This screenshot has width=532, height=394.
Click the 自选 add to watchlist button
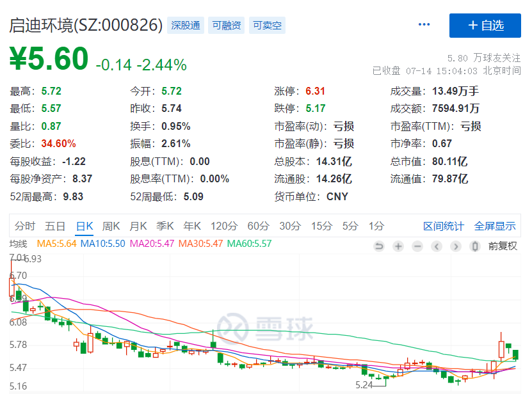485,26
